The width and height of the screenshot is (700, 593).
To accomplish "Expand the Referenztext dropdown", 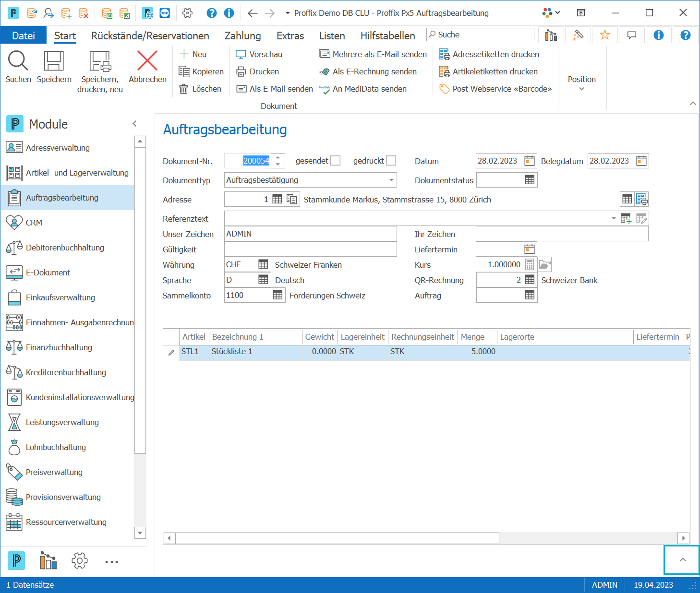I will click(x=613, y=218).
